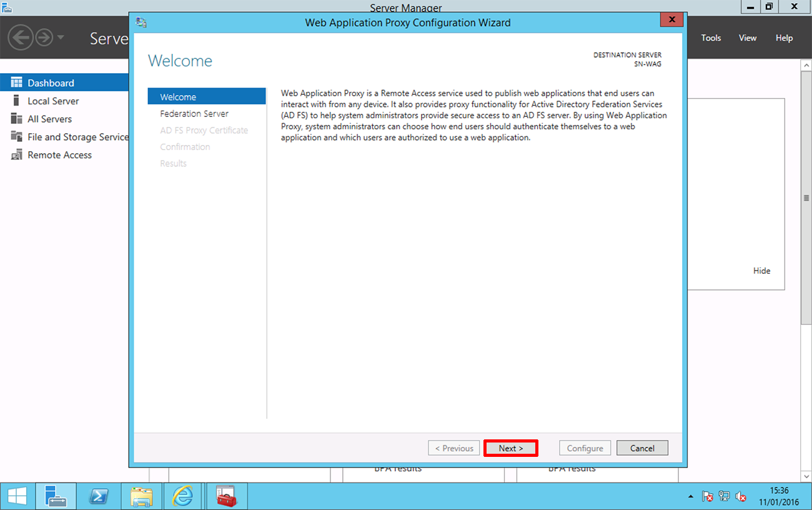Click the Server Manager vertical scrollbar
Image resolution: width=812 pixels, height=510 pixels.
point(806,197)
